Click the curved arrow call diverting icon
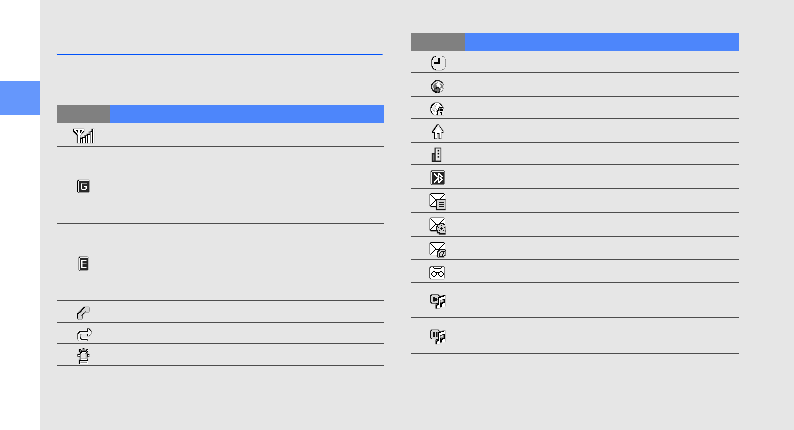Viewport: 794px width, 430px height. click(x=84, y=334)
